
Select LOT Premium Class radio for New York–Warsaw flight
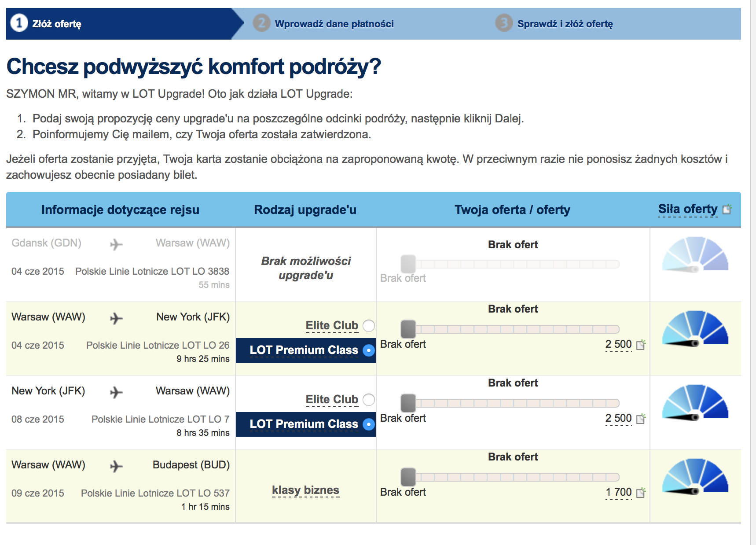pos(369,424)
